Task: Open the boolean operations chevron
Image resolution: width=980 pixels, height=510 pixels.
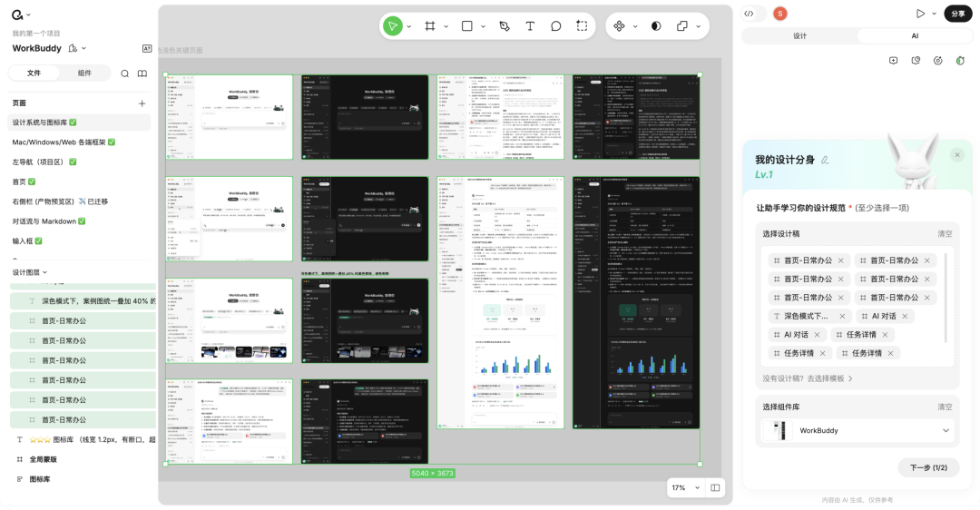Action: coord(698,27)
